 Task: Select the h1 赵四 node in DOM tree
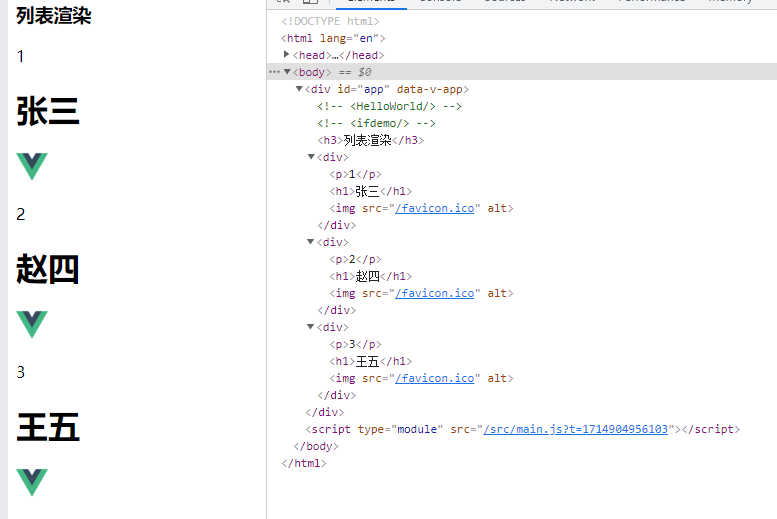(371, 276)
